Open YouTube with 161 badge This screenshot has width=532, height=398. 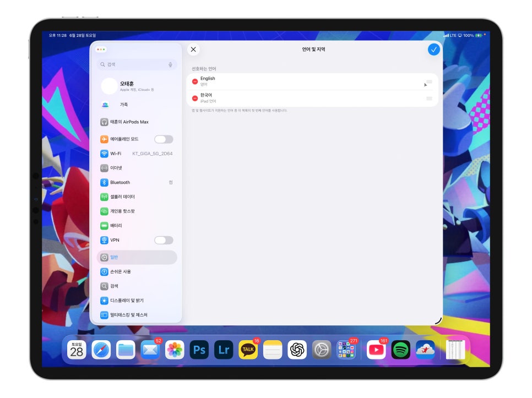(x=376, y=350)
